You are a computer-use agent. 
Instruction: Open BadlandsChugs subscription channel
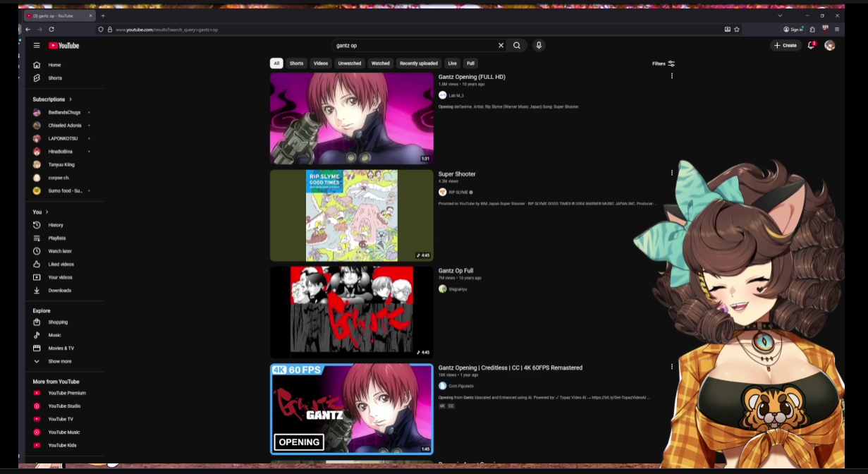click(65, 112)
